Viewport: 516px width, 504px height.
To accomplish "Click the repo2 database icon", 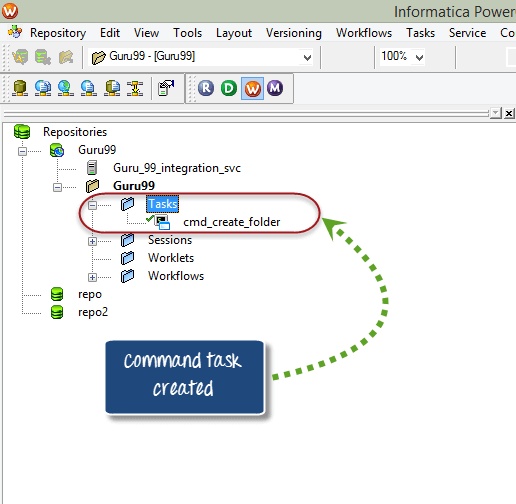I will 57,312.
